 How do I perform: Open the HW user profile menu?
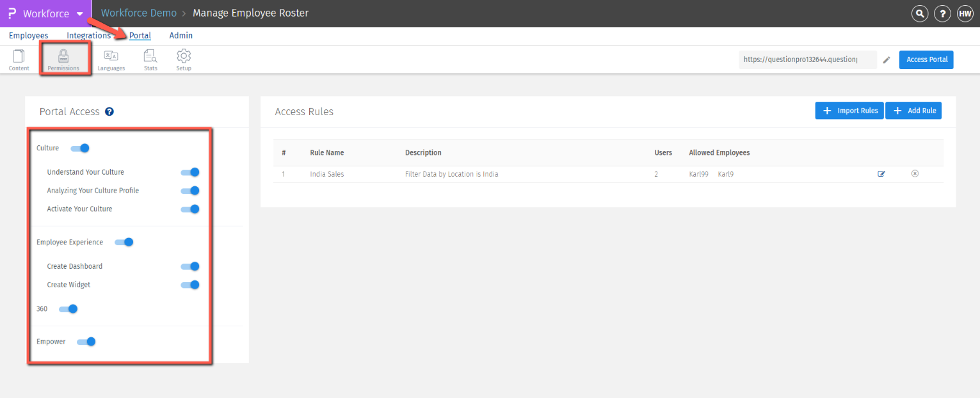965,13
